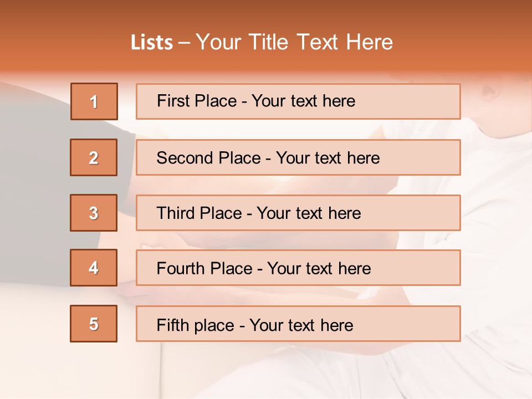Click the number 5 box

94,324
